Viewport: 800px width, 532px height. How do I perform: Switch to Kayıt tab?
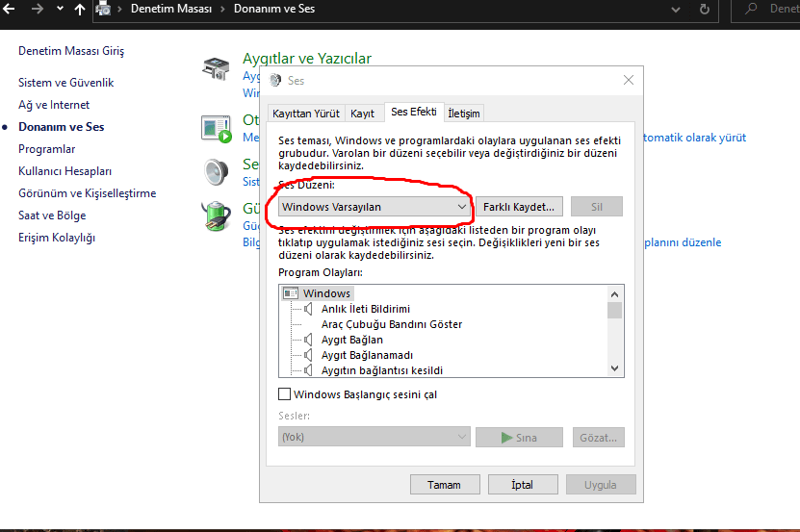coord(362,114)
